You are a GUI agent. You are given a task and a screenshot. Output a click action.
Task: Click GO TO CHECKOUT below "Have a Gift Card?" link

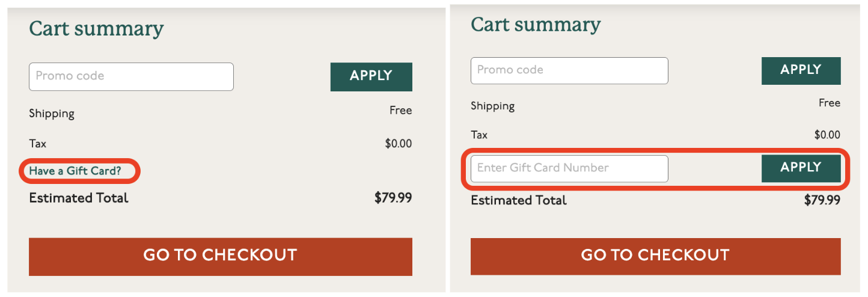click(220, 256)
